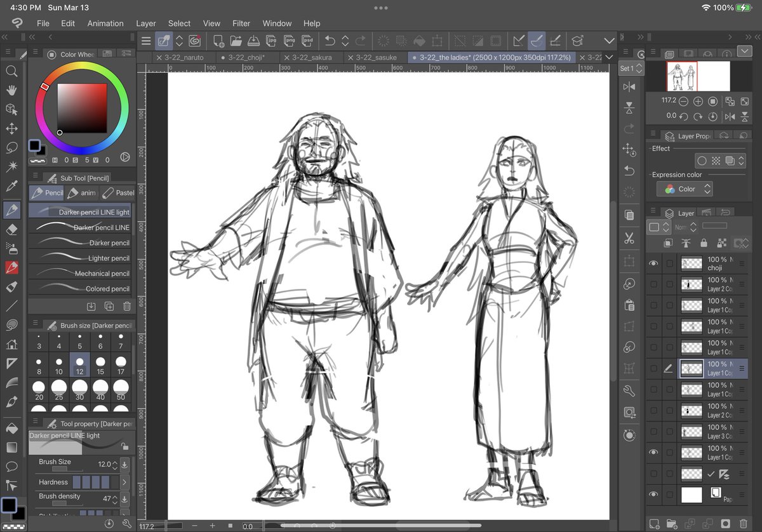Export as png icon
The width and height of the screenshot is (762, 532).
(290, 41)
